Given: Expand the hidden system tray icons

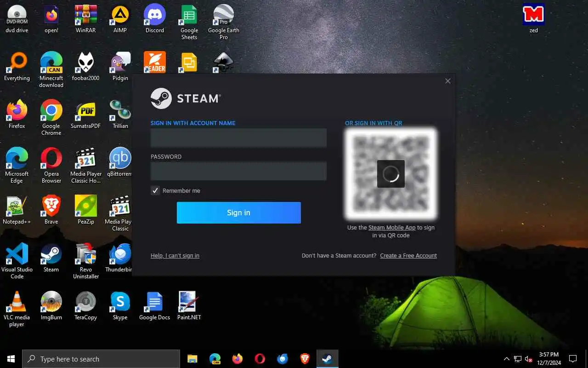Looking at the screenshot, I should tap(507, 359).
